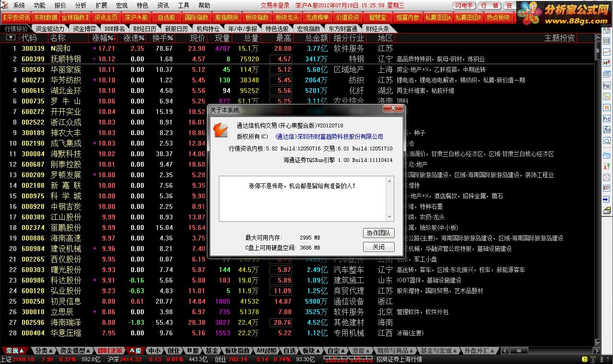Expand the 外盘外汇 bottom tab menu
This screenshot has width=613, height=364.
pyautogui.click(x=479, y=351)
